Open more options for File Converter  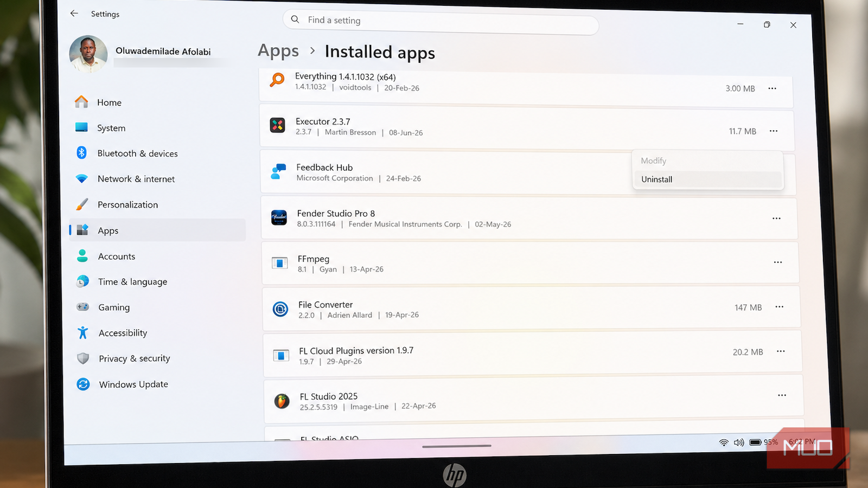point(780,306)
